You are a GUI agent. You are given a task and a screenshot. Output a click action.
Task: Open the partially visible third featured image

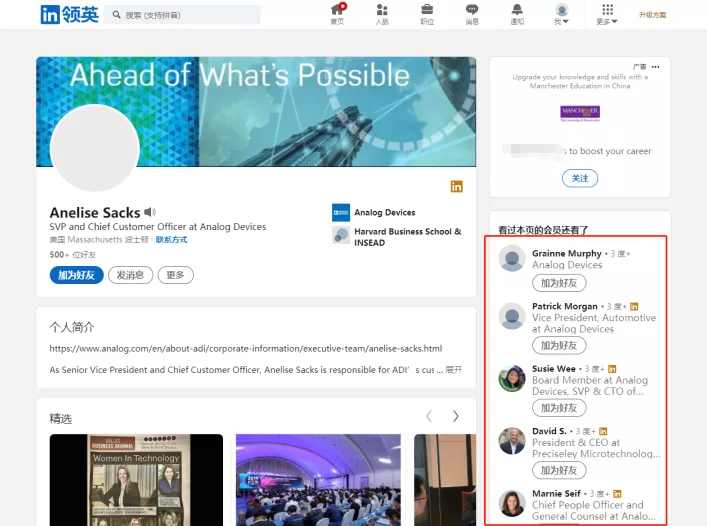pos(445,480)
